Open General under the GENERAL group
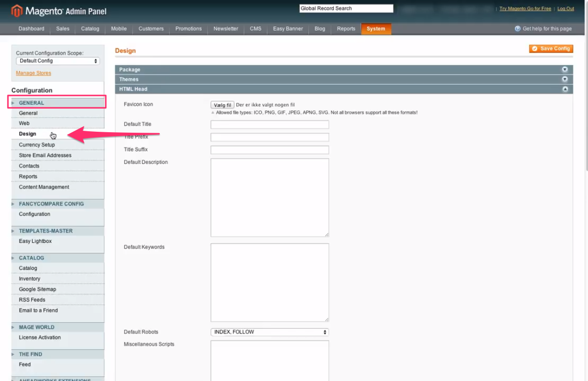This screenshot has height=381, width=588. [x=58, y=113]
